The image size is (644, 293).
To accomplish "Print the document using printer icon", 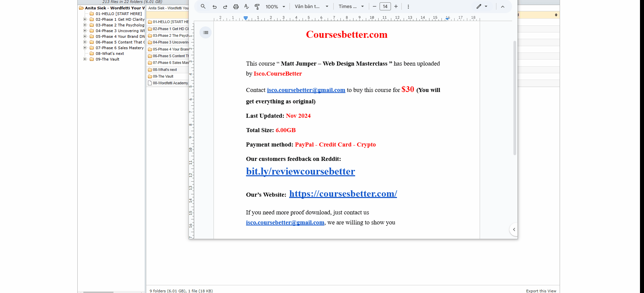I will (236, 7).
